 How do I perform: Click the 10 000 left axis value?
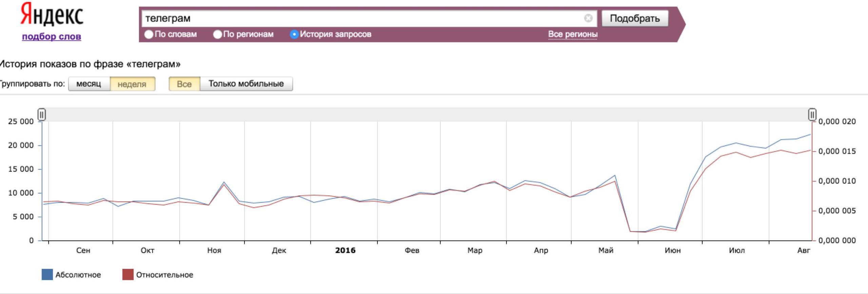coord(21,193)
